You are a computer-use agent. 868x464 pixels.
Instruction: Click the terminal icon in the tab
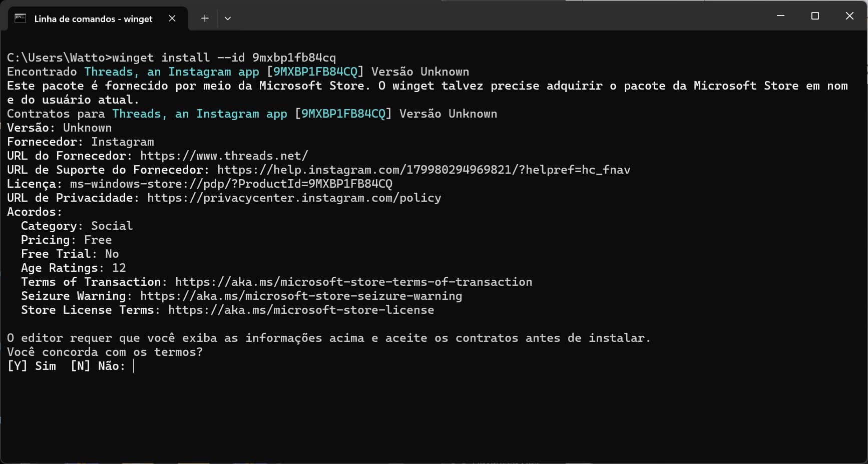point(20,19)
